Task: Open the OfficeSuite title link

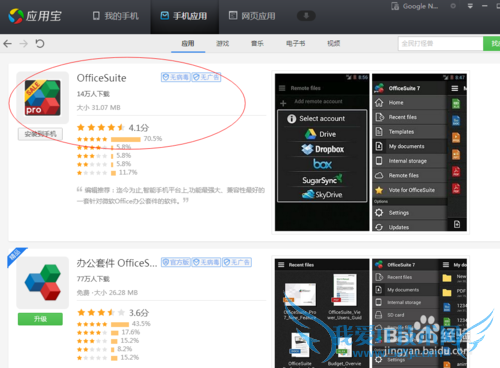Action: coord(101,78)
